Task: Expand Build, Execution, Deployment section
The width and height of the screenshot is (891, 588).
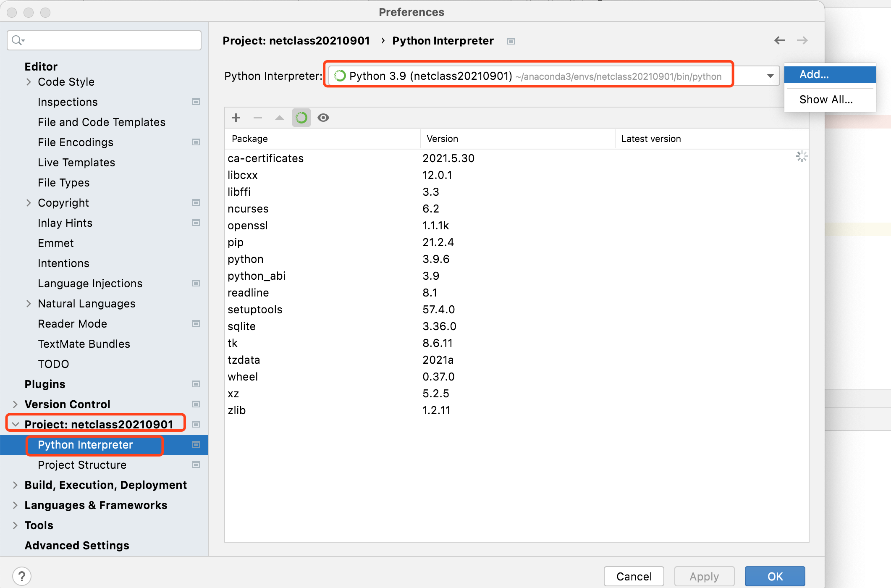Action: click(x=16, y=485)
